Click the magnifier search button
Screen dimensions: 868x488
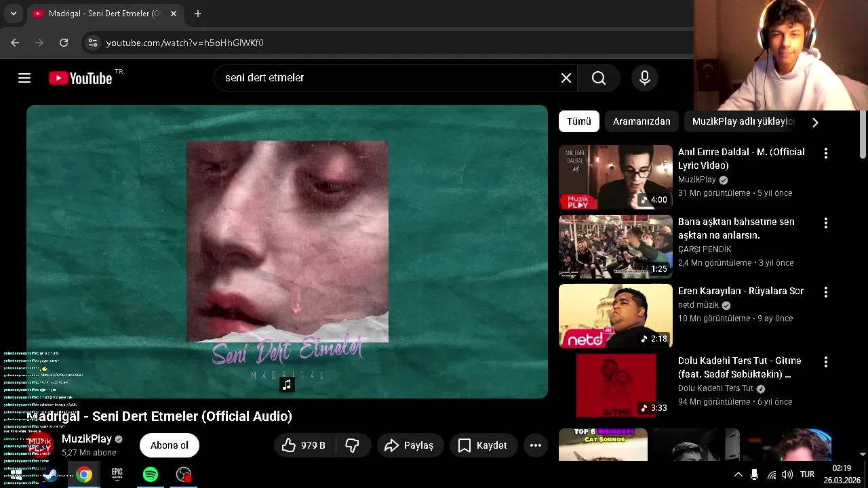(599, 78)
